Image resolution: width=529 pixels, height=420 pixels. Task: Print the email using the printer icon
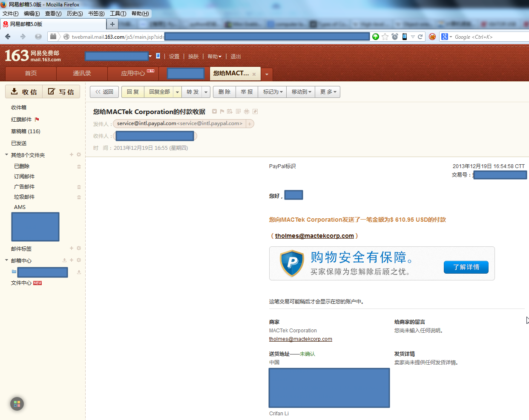[247, 111]
